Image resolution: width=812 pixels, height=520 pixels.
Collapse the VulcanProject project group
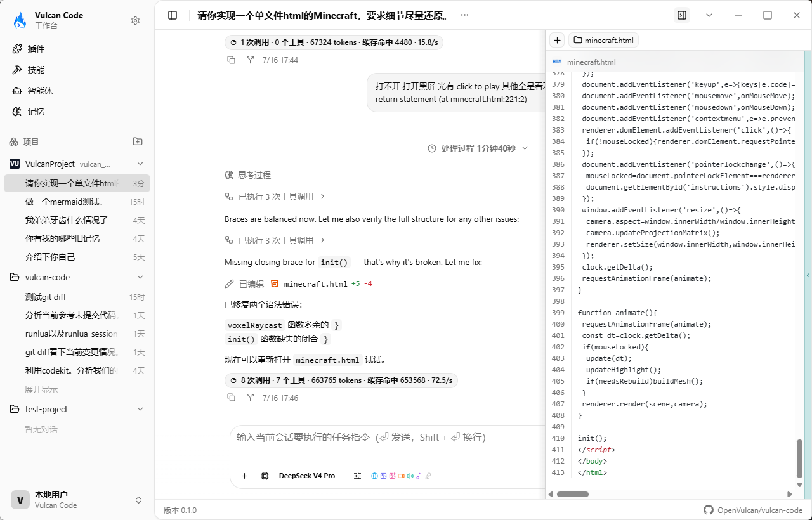coord(140,164)
